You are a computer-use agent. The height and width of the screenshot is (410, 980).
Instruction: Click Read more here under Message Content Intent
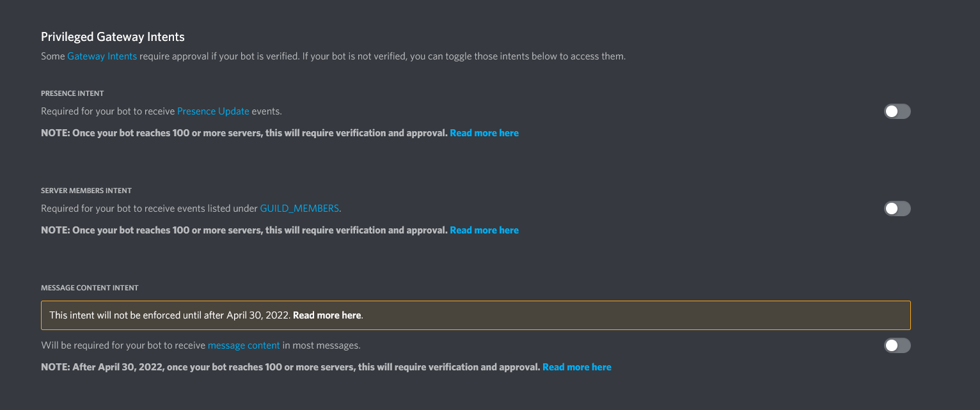point(576,367)
